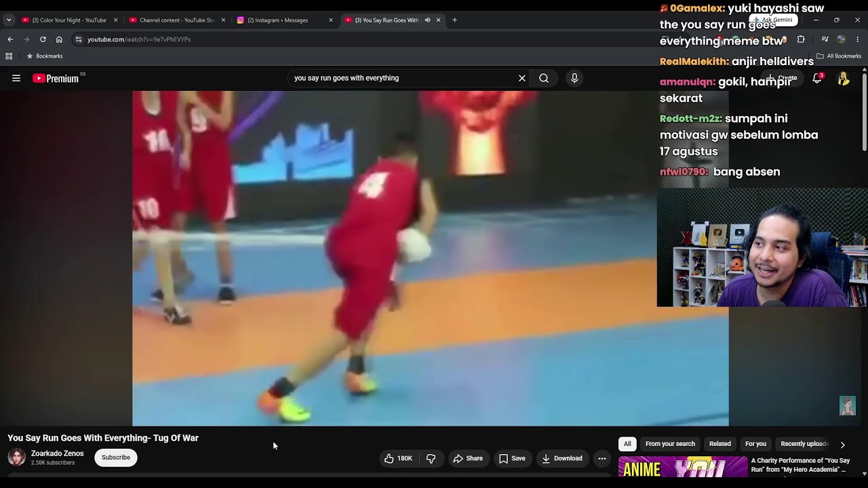
Task: Open A Charity Performance video title
Action: (800, 465)
